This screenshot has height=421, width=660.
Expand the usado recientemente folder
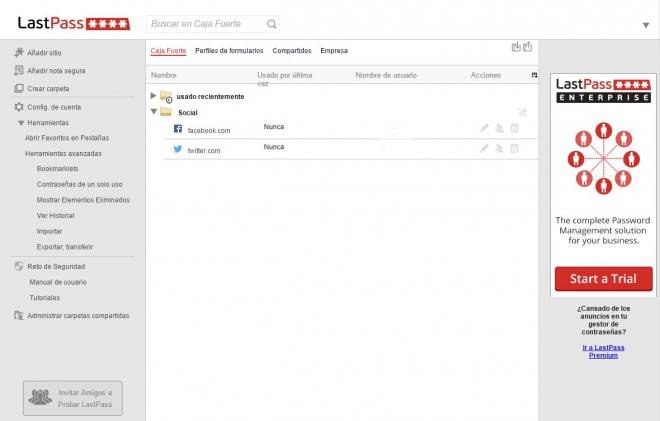pyautogui.click(x=154, y=96)
